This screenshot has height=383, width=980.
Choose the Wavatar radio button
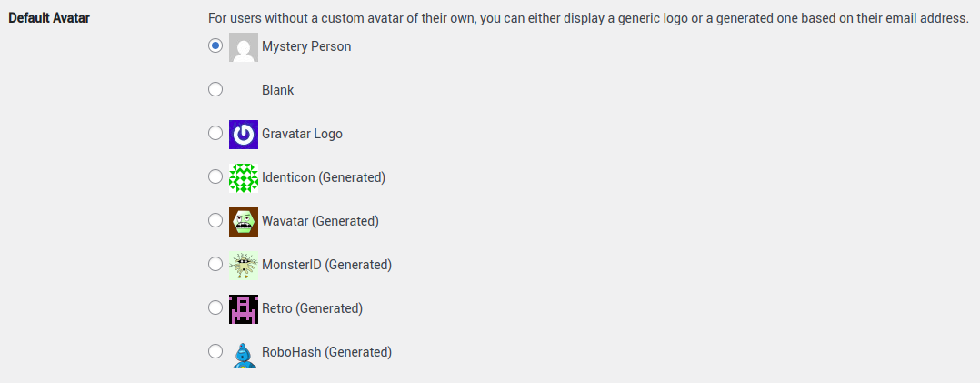tap(215, 220)
